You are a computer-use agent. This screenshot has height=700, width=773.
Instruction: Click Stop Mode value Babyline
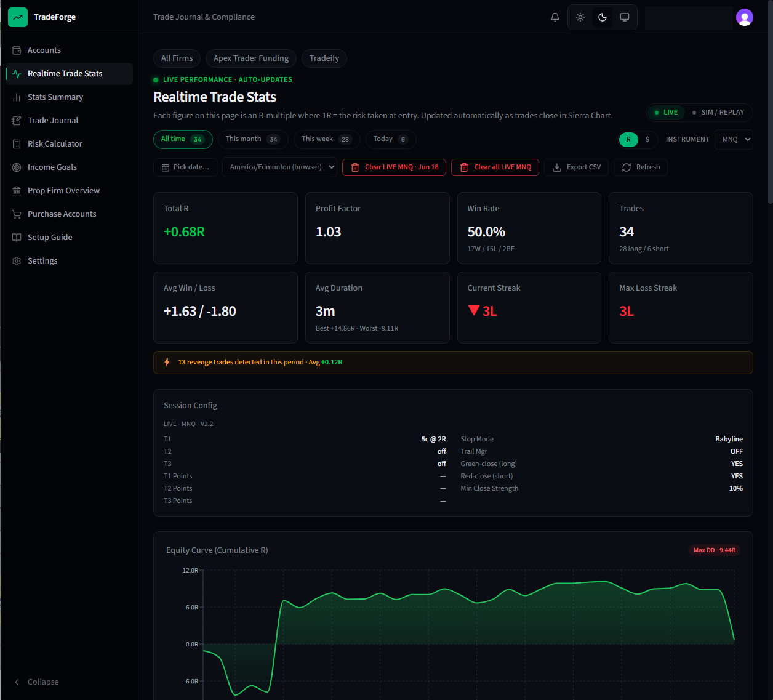pyautogui.click(x=729, y=440)
